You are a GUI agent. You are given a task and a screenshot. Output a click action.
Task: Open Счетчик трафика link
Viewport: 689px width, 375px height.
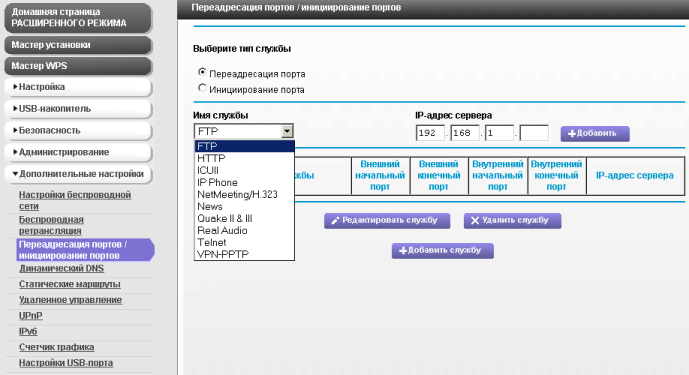point(56,347)
